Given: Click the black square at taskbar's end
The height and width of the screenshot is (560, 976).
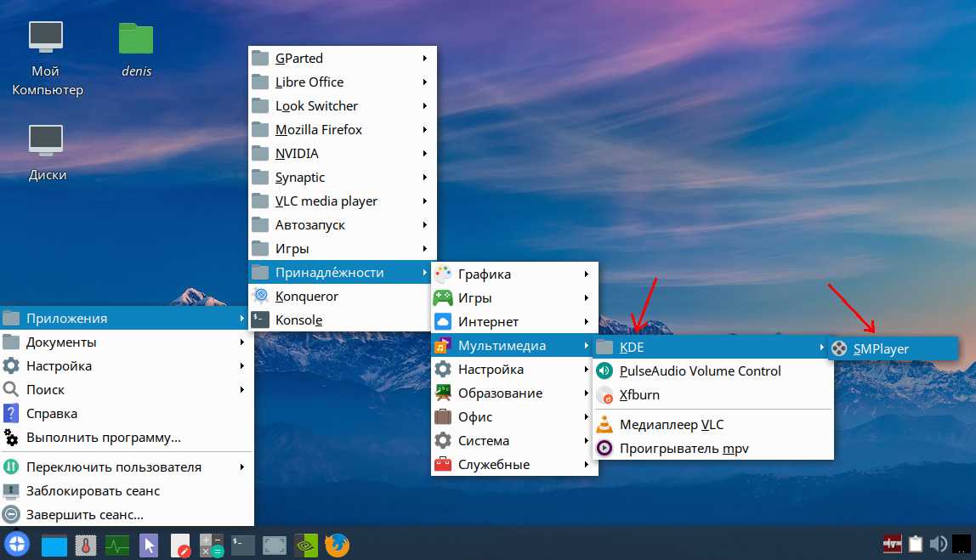Looking at the screenshot, I should 962,544.
